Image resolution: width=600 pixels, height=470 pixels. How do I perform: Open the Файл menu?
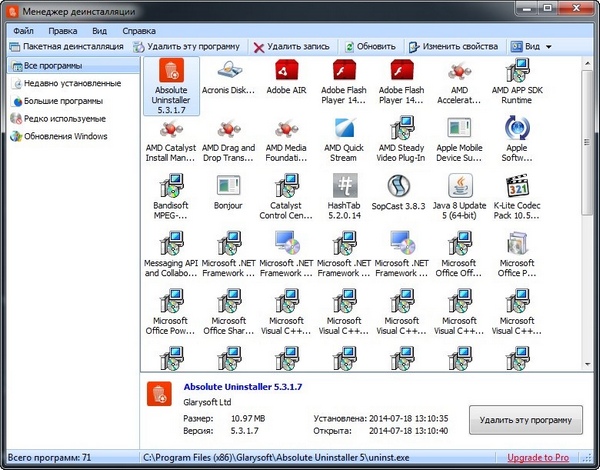tap(24, 30)
